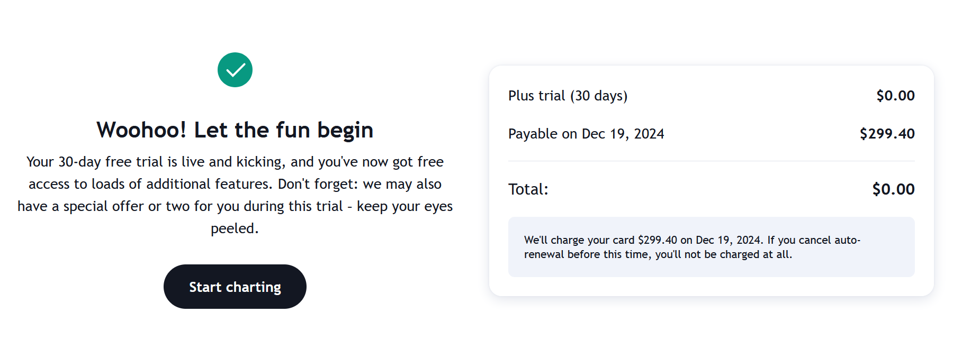Click the green checkmark success icon
980x349 pixels.
pyautogui.click(x=235, y=70)
